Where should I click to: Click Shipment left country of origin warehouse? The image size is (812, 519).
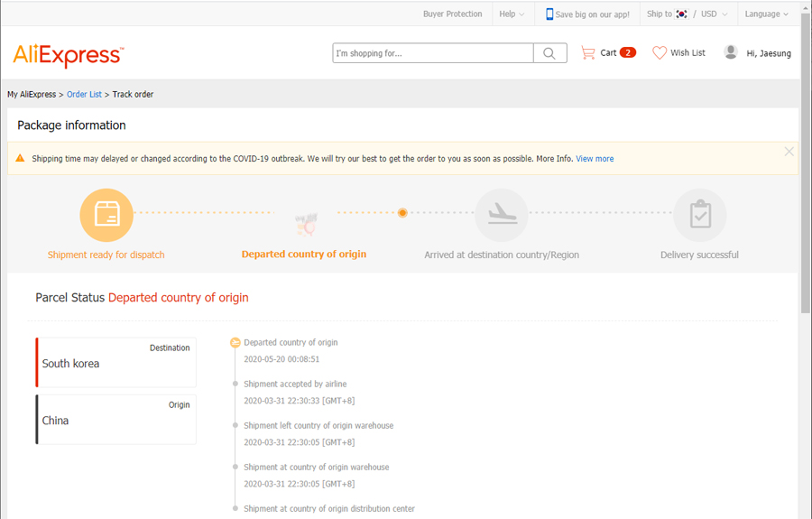click(318, 425)
